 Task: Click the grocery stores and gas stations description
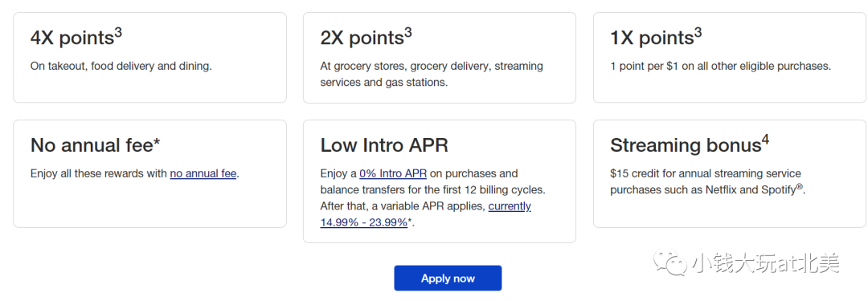(x=432, y=74)
